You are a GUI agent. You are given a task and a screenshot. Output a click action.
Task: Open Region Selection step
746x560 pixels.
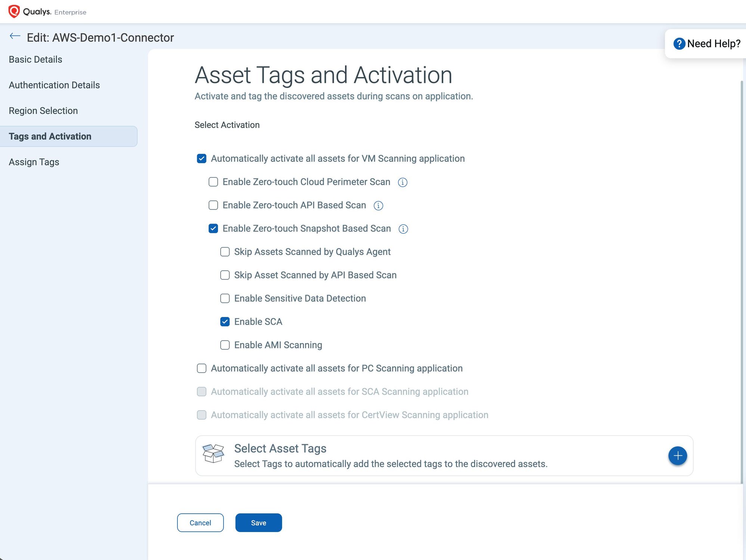click(43, 111)
